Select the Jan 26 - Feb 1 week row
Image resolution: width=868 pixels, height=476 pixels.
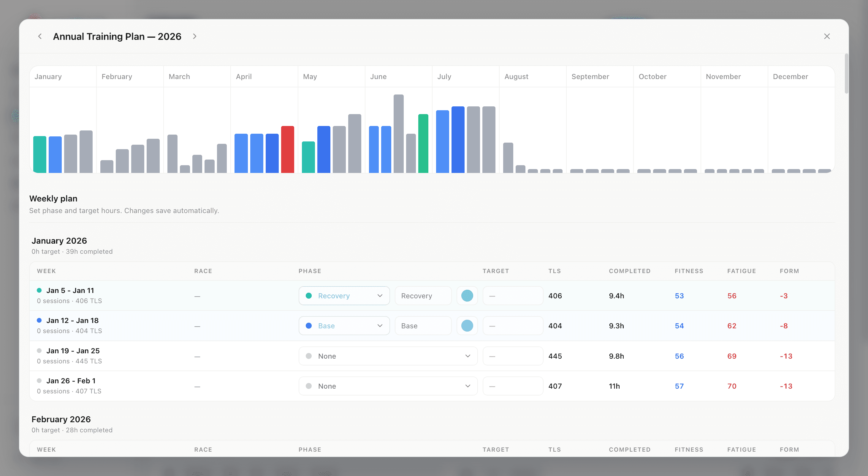tap(432, 386)
